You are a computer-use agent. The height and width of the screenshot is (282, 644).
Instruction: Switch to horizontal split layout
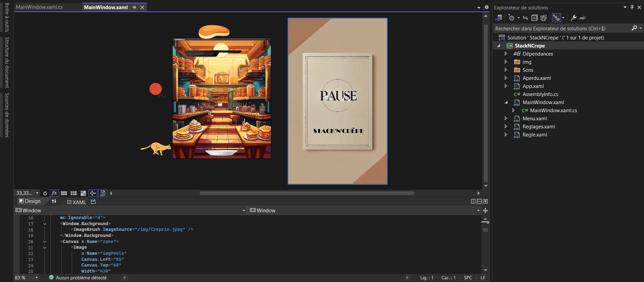(x=479, y=201)
